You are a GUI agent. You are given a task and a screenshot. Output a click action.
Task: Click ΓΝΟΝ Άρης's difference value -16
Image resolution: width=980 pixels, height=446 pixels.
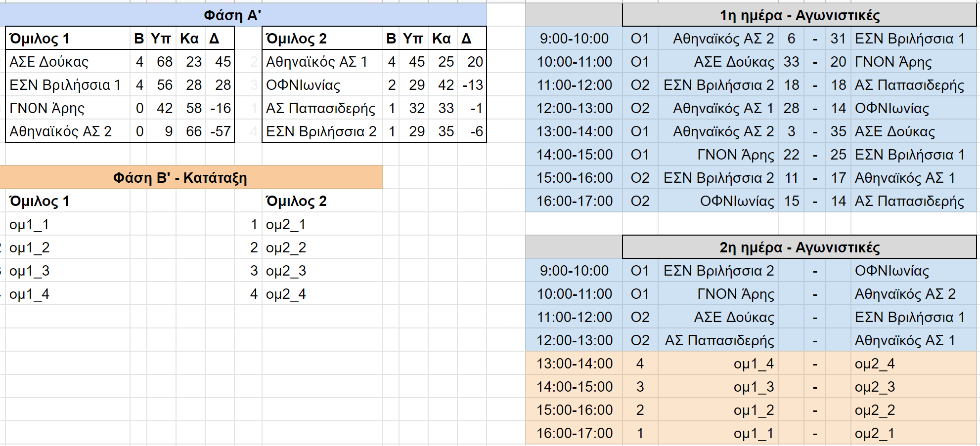pyautogui.click(x=221, y=108)
